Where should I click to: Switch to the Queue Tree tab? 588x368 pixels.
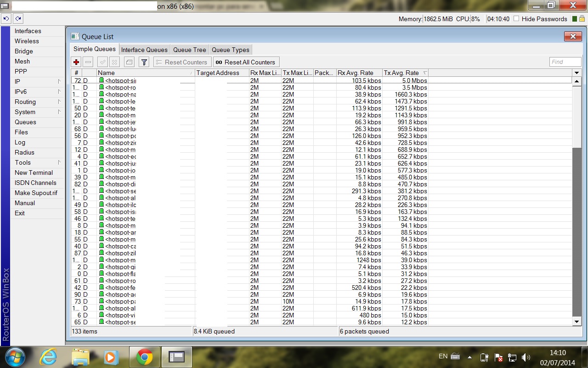coord(189,50)
